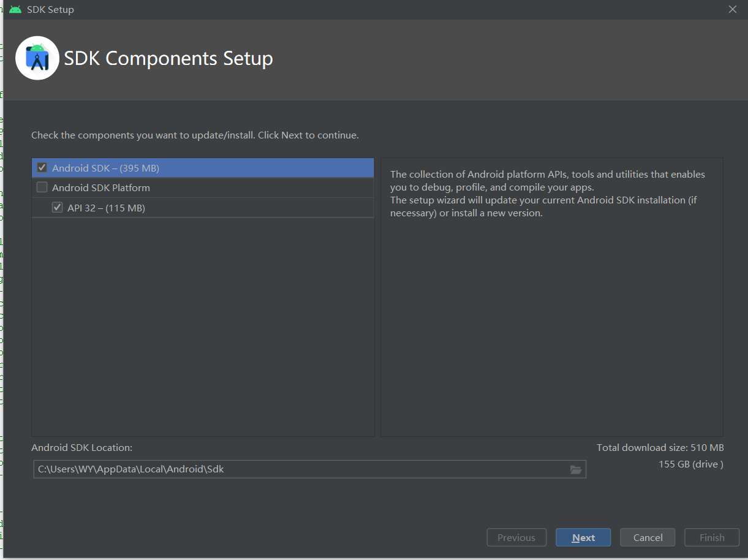Screen dimensions: 748x560
Task: Click the Android Studio logo in the header
Action: click(x=37, y=58)
